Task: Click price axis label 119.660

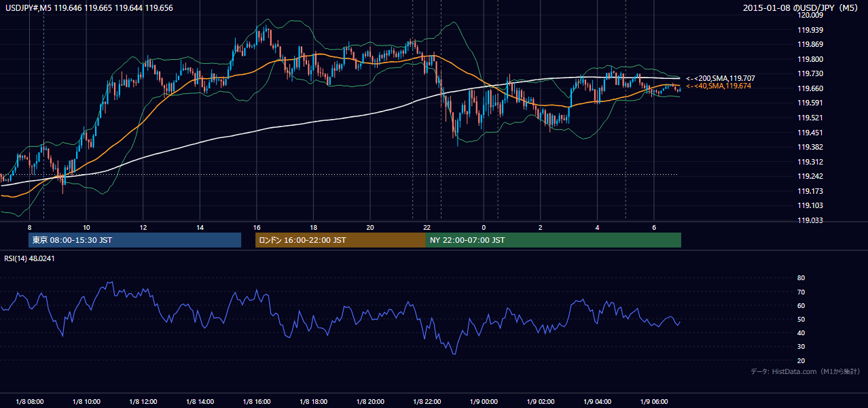Action: 810,88
